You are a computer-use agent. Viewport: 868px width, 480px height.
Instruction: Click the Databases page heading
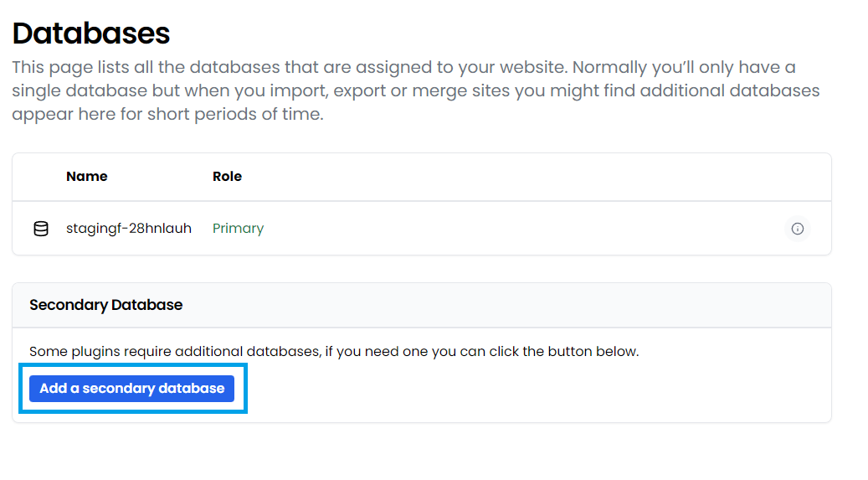[x=90, y=34]
